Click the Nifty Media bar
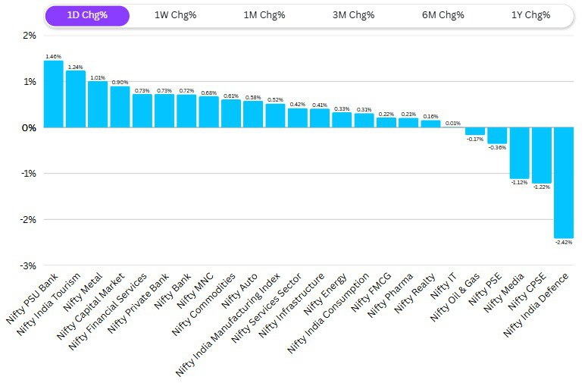588x383 pixels. coord(519,153)
